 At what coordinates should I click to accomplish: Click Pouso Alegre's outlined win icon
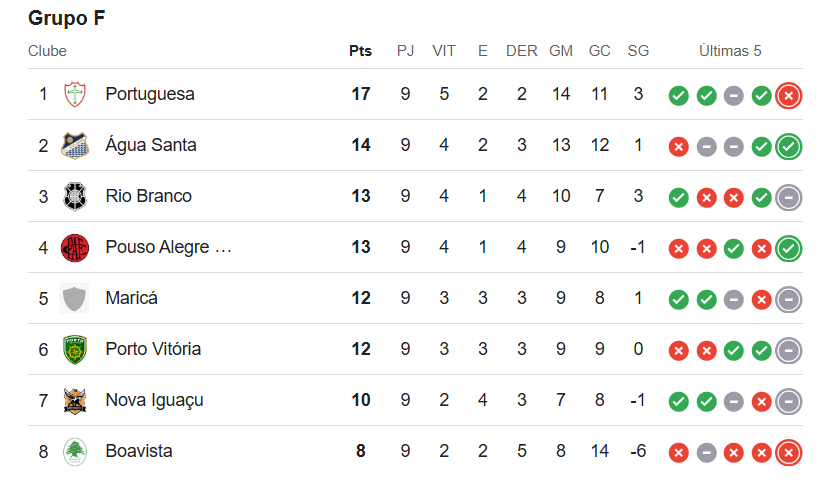point(789,249)
